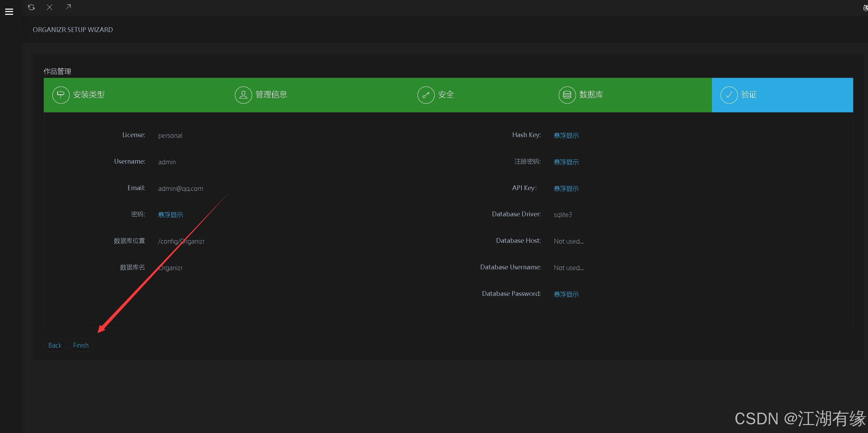Click the admin info user icon

[243, 95]
